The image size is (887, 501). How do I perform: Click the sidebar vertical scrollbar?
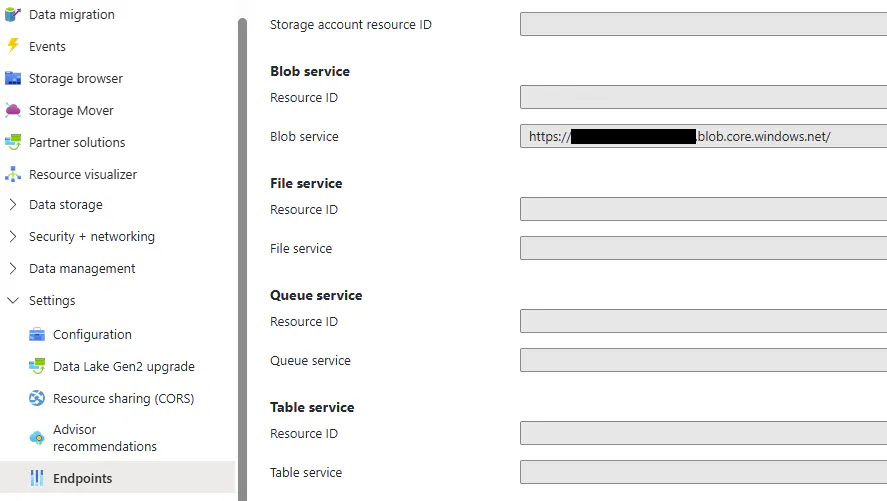[x=242, y=250]
